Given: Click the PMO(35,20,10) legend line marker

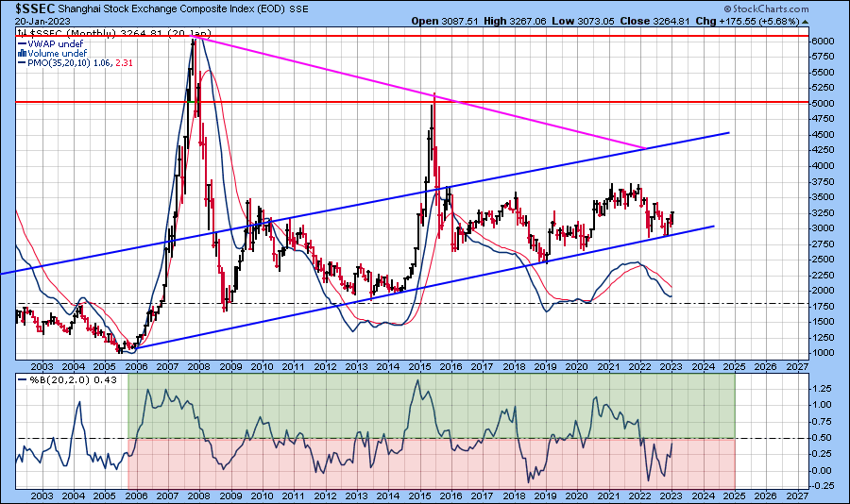Looking at the screenshot, I should 21,62.
